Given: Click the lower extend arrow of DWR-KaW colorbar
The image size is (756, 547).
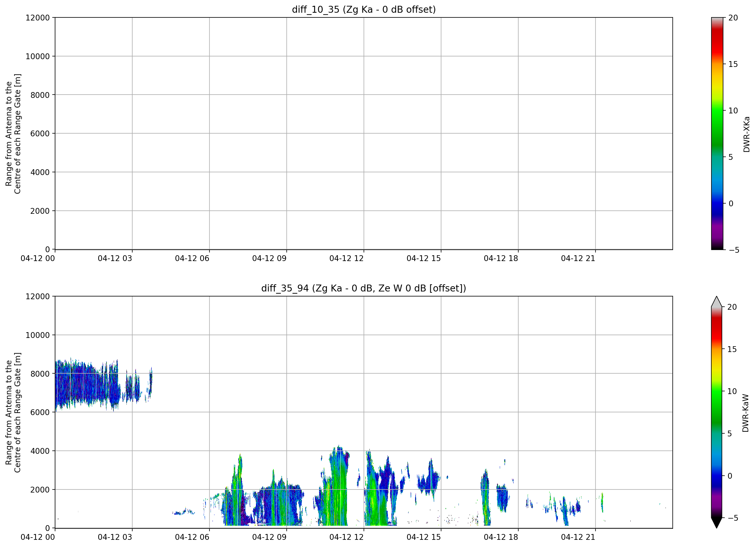Looking at the screenshot, I should 716,523.
